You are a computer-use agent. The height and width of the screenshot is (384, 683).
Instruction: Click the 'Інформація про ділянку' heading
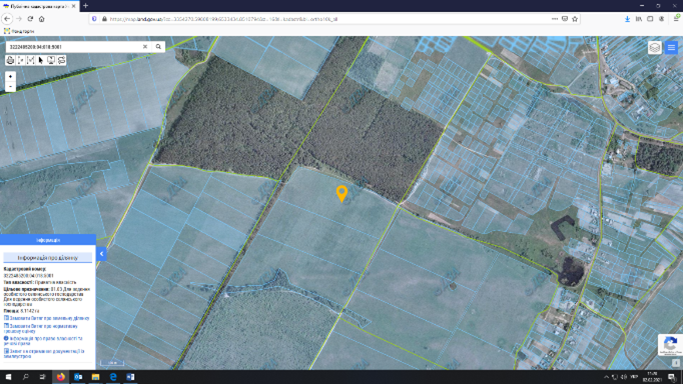click(48, 258)
